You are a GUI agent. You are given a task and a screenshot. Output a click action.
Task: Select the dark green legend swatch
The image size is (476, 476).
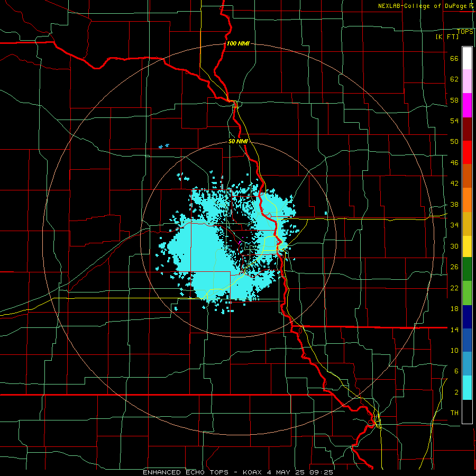point(467,269)
